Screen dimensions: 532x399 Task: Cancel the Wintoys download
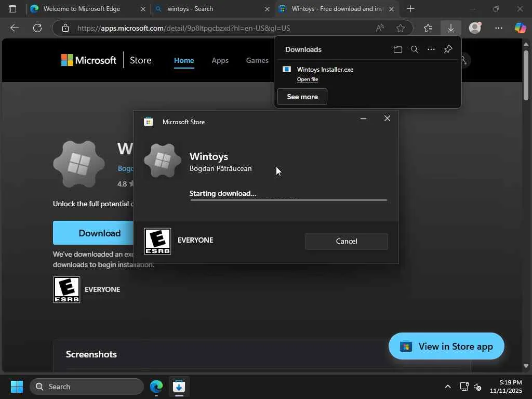347,241
